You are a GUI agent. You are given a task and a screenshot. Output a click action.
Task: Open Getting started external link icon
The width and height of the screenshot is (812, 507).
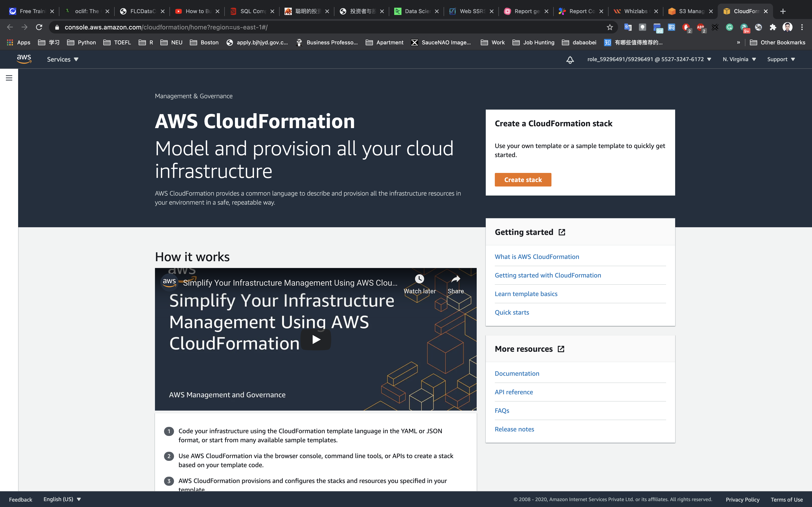click(562, 232)
